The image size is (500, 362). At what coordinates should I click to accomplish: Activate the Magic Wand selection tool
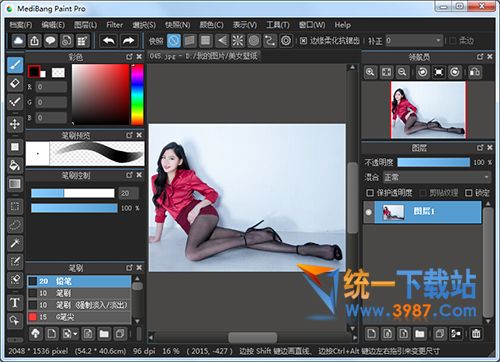coord(15,243)
